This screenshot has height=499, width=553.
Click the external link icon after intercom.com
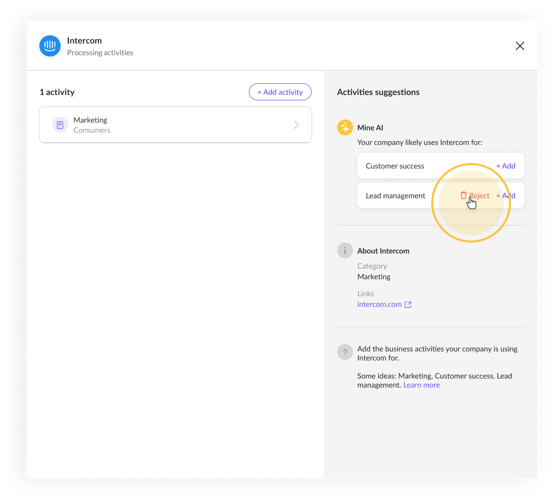click(x=408, y=304)
